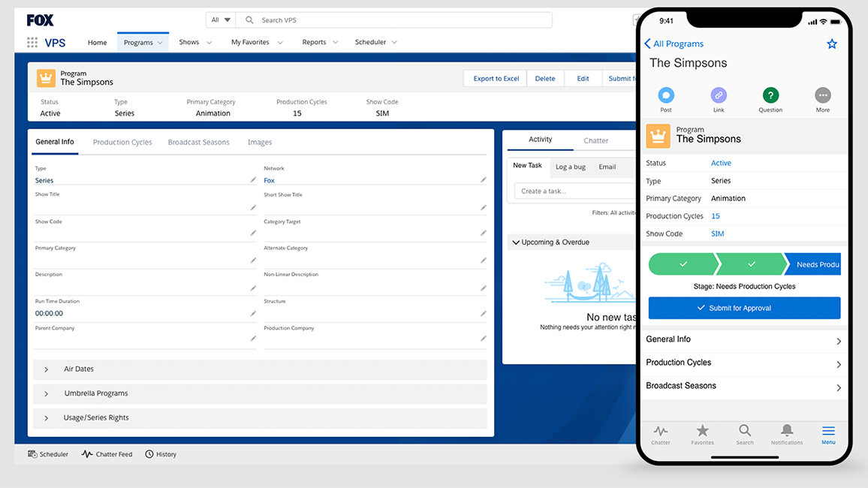868x488 pixels.
Task: Open Notifications bell in mobile tab bar
Action: 787,431
